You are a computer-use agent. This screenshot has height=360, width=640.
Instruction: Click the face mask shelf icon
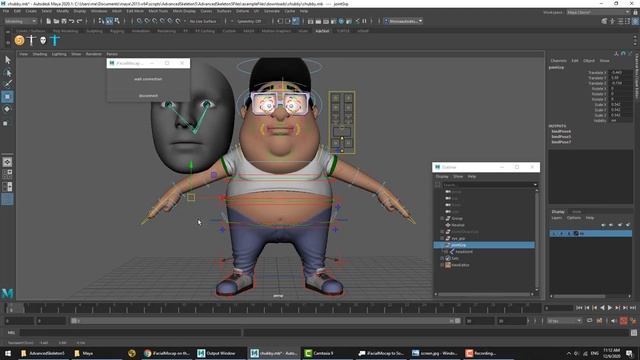[x=43, y=40]
